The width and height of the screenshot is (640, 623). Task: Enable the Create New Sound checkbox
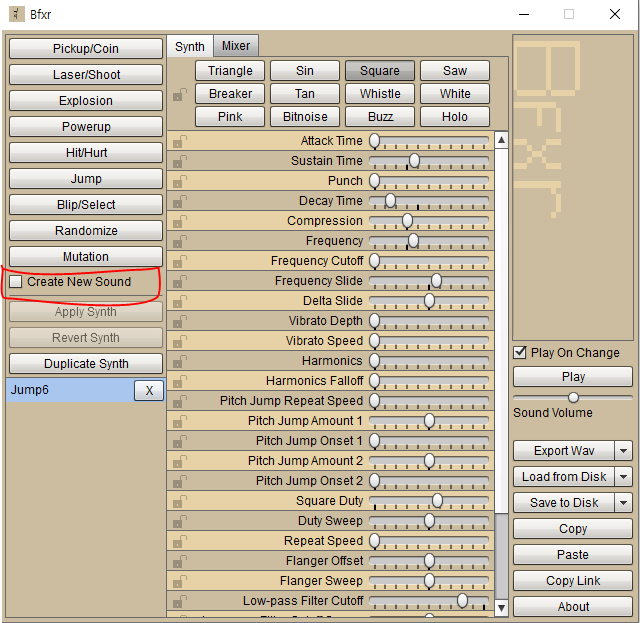pos(16,281)
